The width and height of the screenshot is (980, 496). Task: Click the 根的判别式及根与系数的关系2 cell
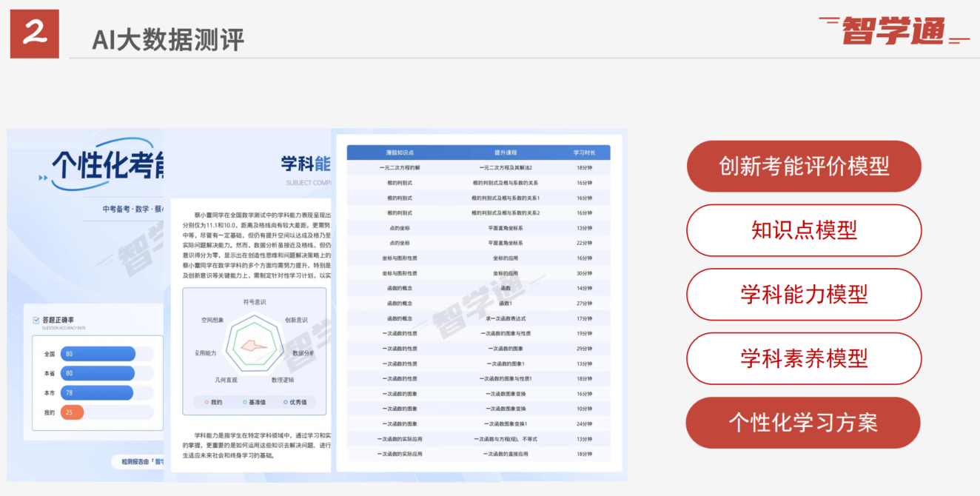[506, 212]
